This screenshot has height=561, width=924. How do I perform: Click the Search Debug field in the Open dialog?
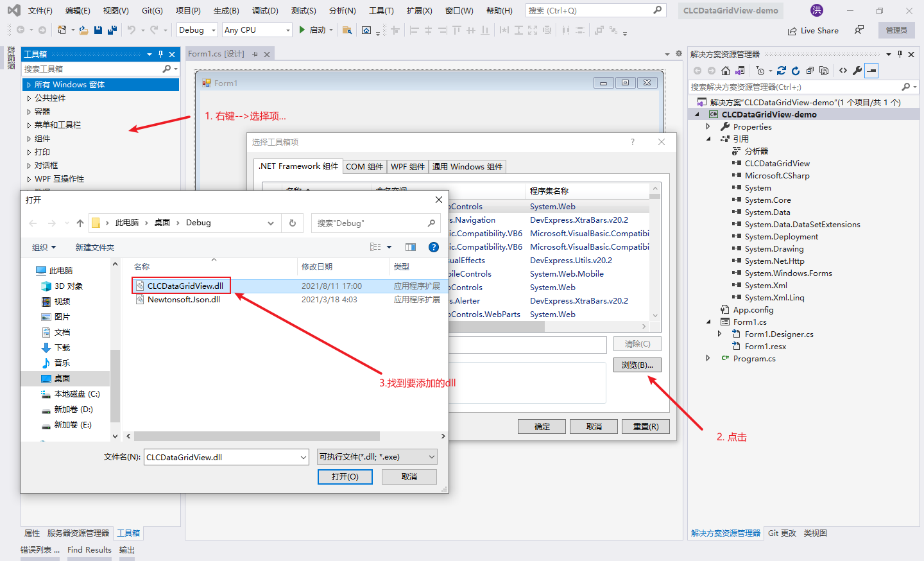click(x=376, y=223)
